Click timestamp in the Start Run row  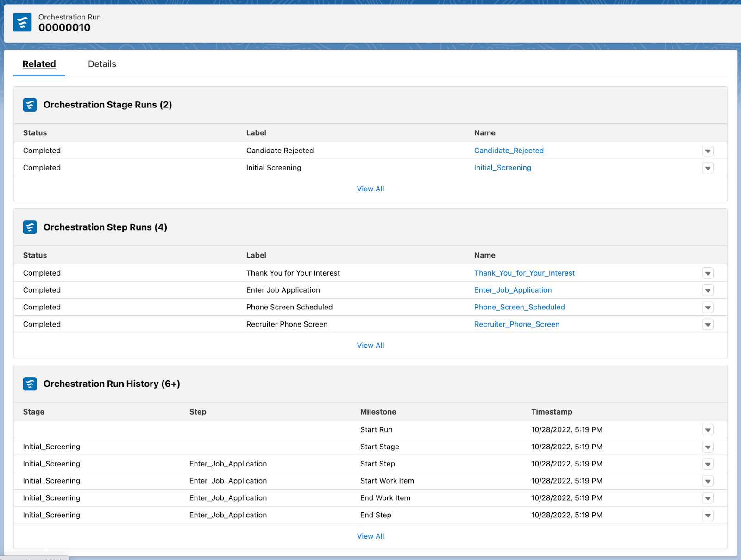567,429
